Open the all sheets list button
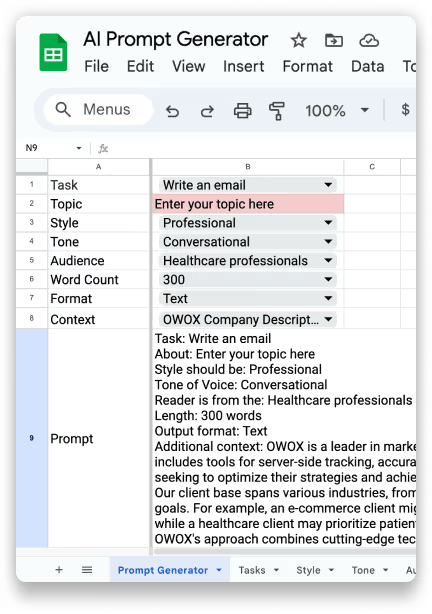Viewport: 432px width, 614px height. click(87, 570)
